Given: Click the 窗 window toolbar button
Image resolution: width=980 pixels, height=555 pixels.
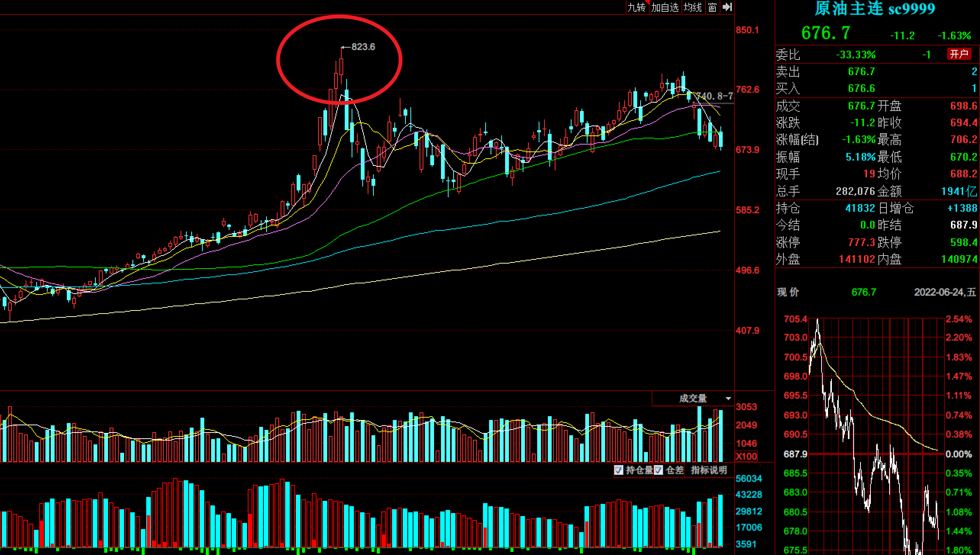Looking at the screenshot, I should click(712, 7).
